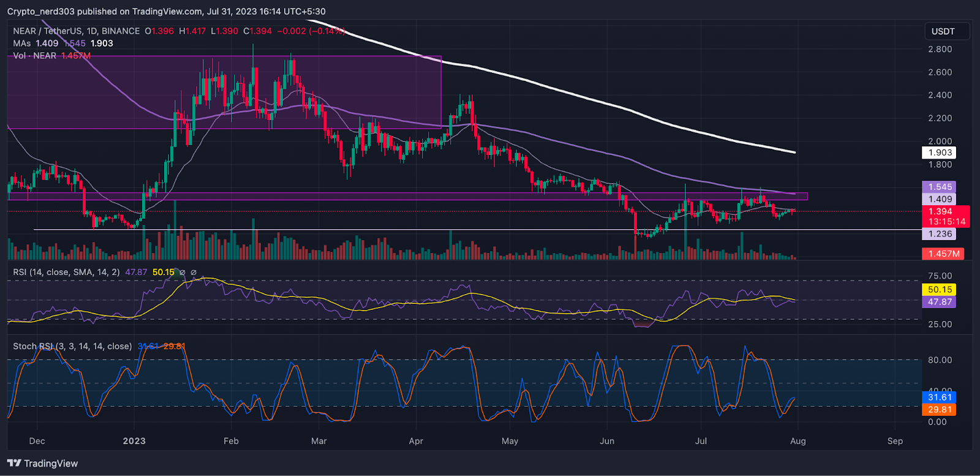Click the yellow 50.15 RSI axis tag
Viewport: 980px width, 476px height.
pos(940,290)
